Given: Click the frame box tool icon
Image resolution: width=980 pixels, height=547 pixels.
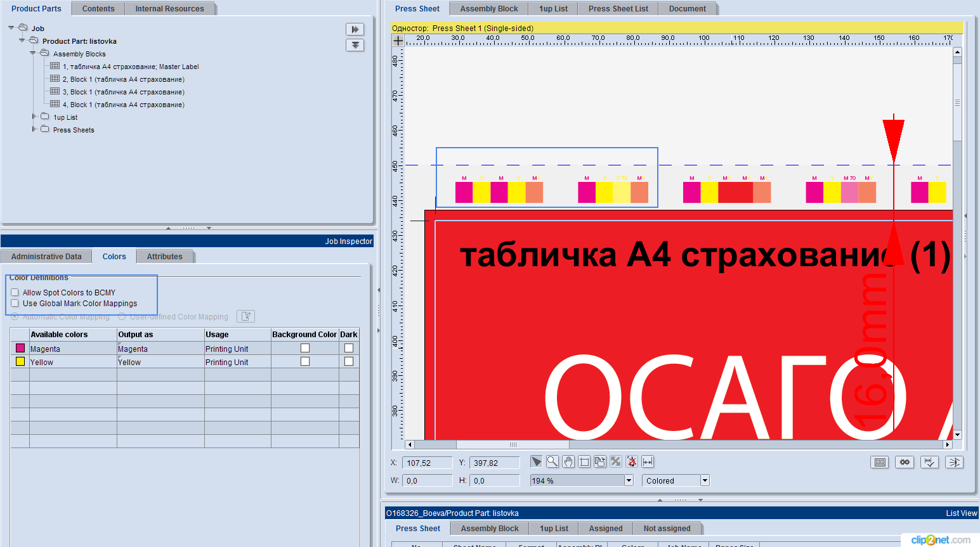Looking at the screenshot, I should point(584,462).
